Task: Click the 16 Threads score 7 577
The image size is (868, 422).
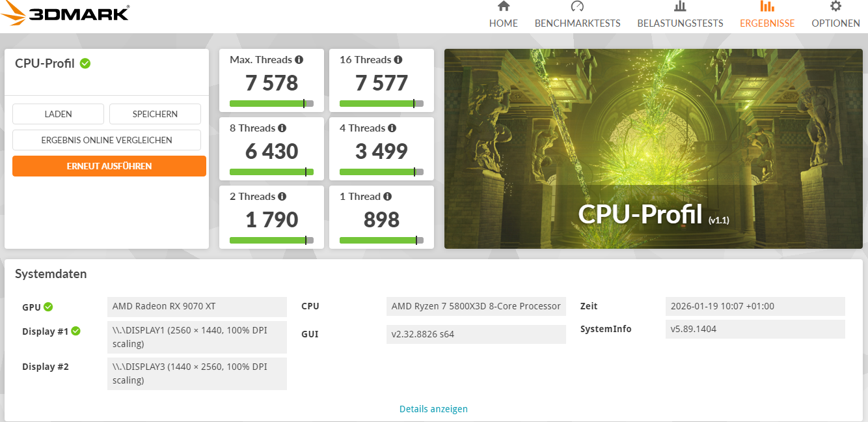Action: pos(381,83)
